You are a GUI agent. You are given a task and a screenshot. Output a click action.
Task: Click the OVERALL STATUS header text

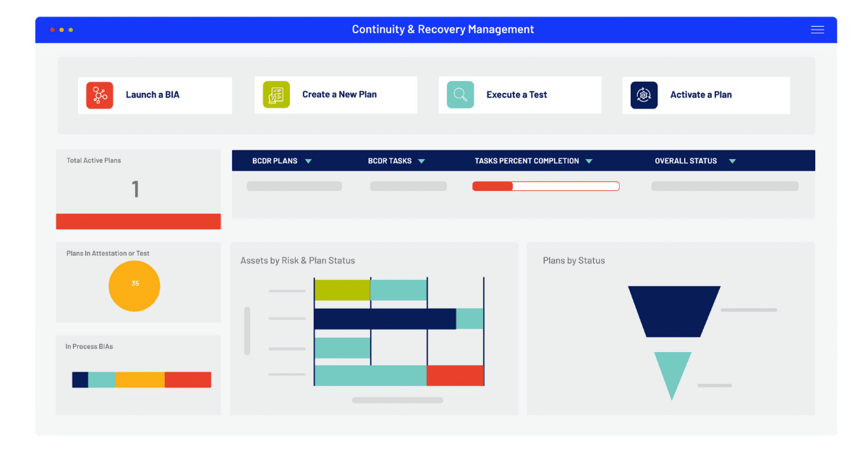coord(686,161)
